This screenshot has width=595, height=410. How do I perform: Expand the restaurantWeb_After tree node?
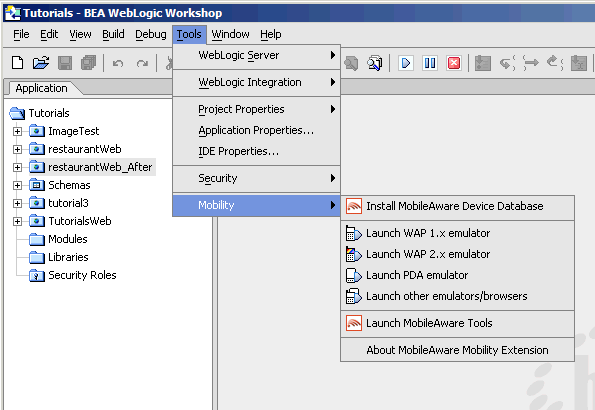point(17,167)
